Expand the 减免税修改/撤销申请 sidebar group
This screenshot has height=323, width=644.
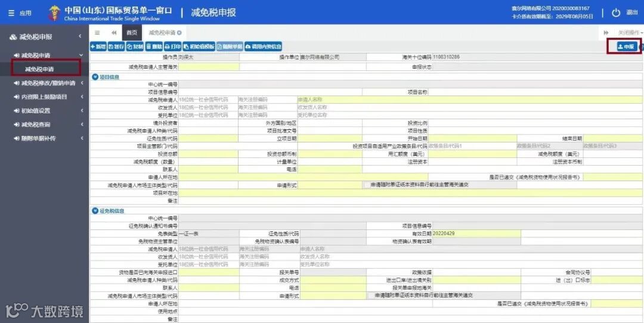click(x=44, y=83)
